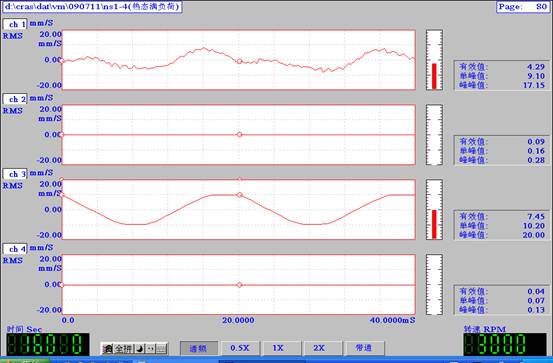Click the ch 3 waveform cursor marker
The height and width of the screenshot is (363, 553).
(240, 195)
